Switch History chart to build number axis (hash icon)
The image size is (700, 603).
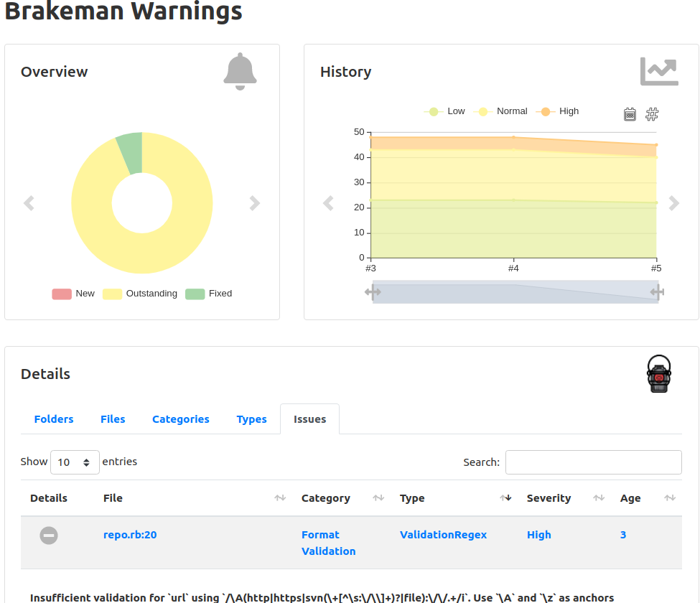652,114
